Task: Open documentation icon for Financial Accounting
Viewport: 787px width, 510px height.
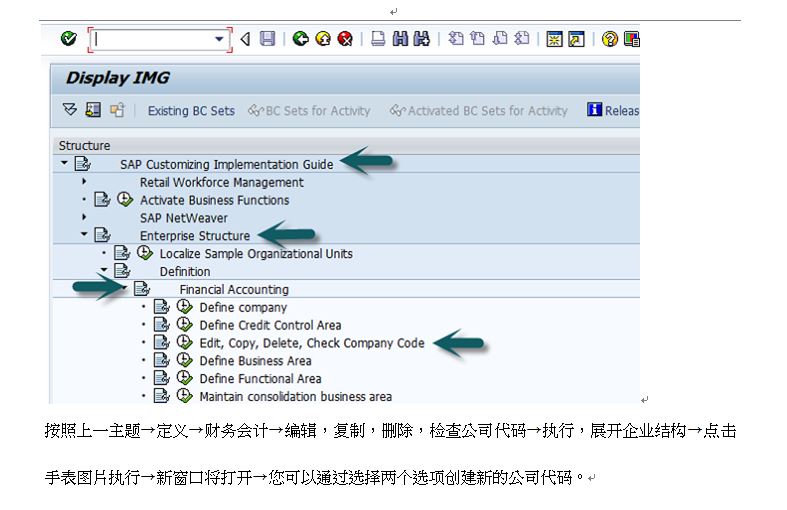Action: (x=142, y=289)
